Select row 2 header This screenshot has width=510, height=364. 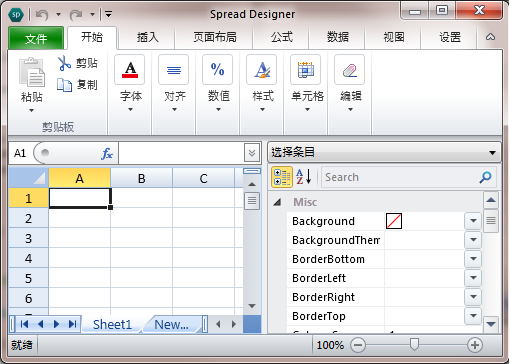click(x=29, y=218)
